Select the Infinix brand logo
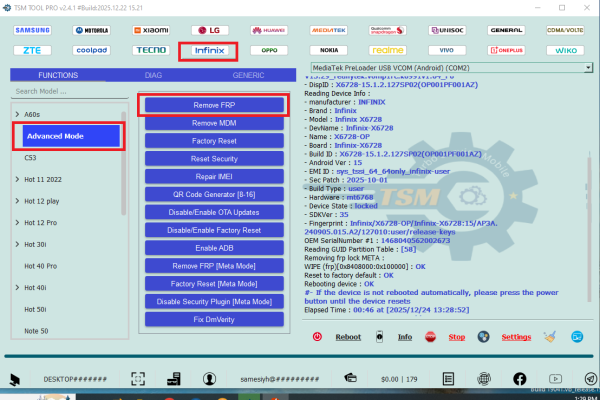The width and height of the screenshot is (600, 400). click(210, 51)
